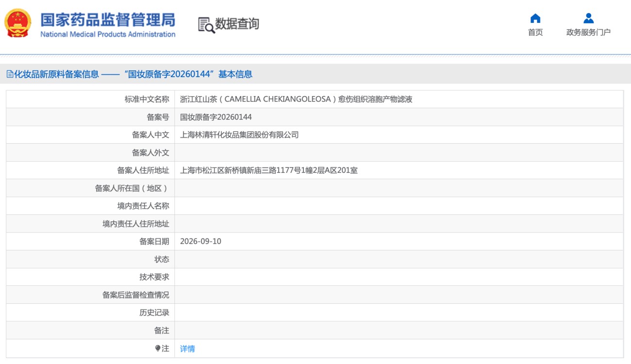Go to 首页 label
The image size is (631, 364).
[535, 33]
